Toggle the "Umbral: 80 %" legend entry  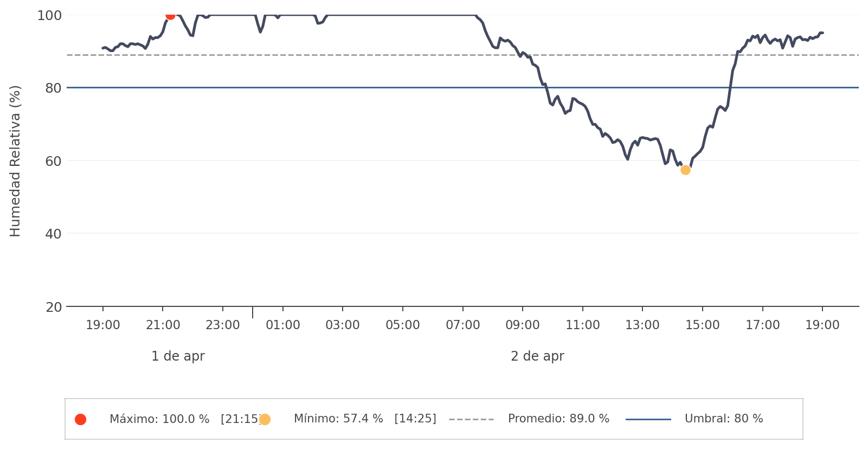[723, 419]
